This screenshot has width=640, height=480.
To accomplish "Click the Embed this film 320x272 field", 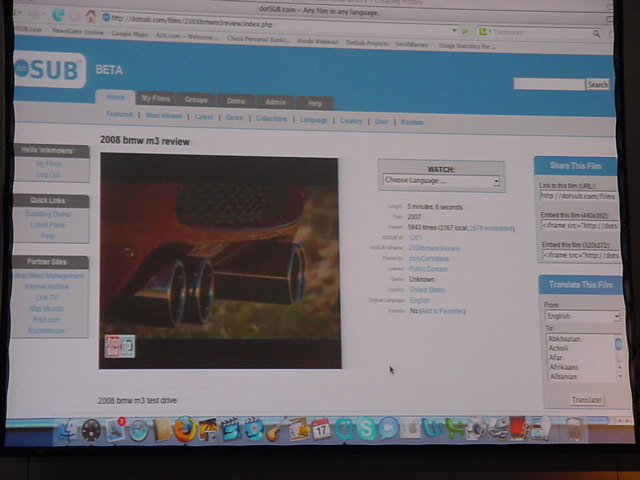I will pyautogui.click(x=581, y=256).
